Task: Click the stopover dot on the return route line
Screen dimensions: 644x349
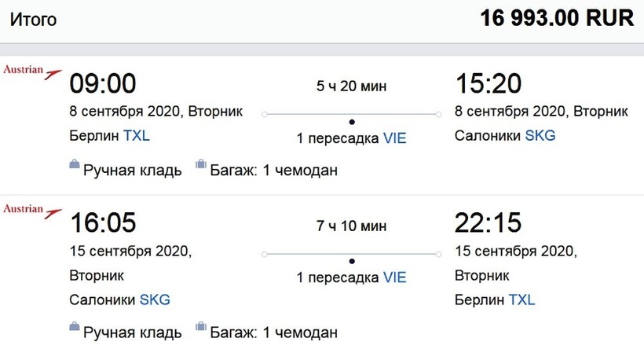Action: tap(352, 260)
